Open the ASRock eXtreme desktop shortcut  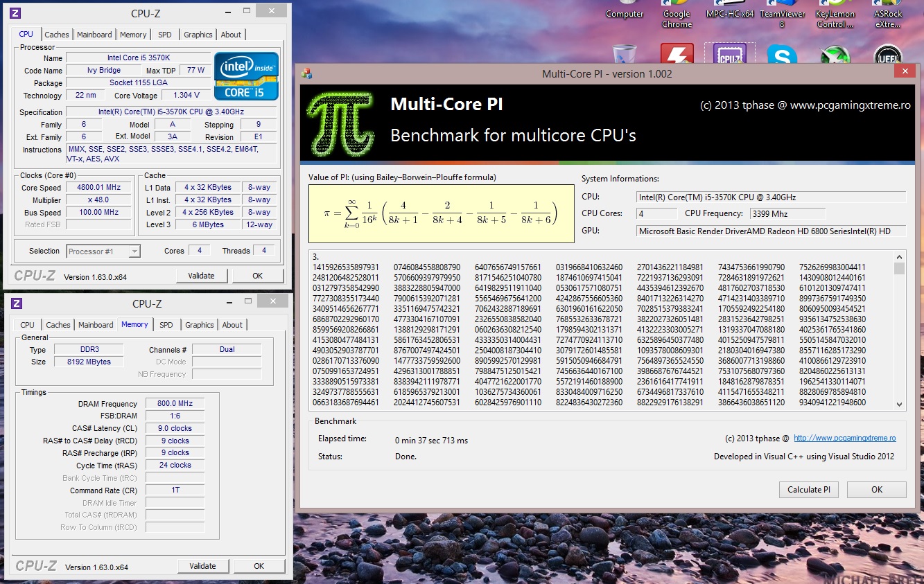point(887,17)
